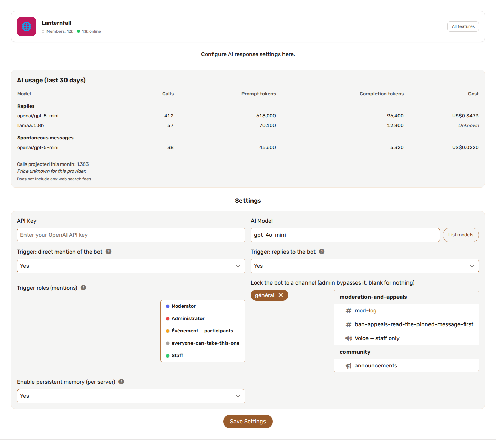Choose Voice – staff only channel
Image resolution: width=496 pixels, height=448 pixels.
point(409,338)
